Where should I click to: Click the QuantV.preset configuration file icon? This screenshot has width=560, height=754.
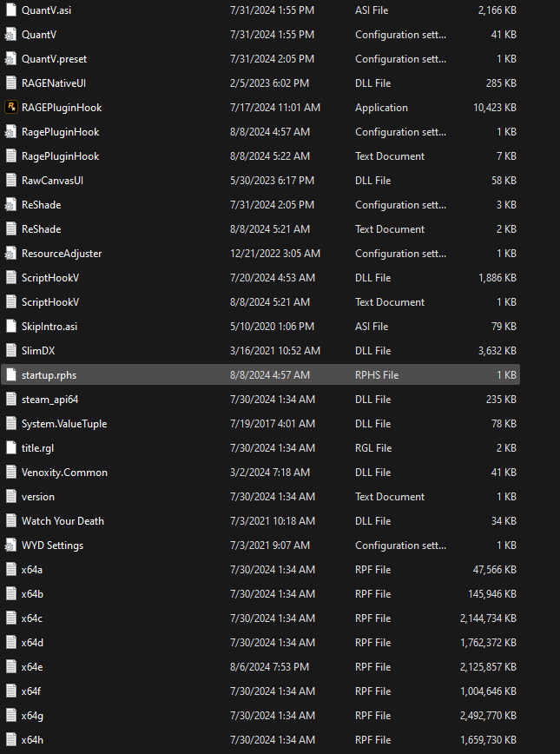tap(11, 59)
